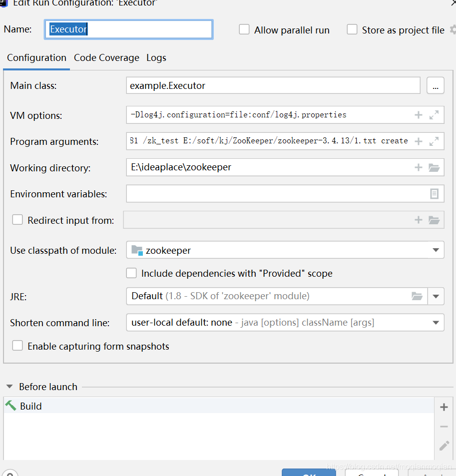456x476 pixels.
Task: Enable Redirect input from checkbox
Action: (x=17, y=220)
